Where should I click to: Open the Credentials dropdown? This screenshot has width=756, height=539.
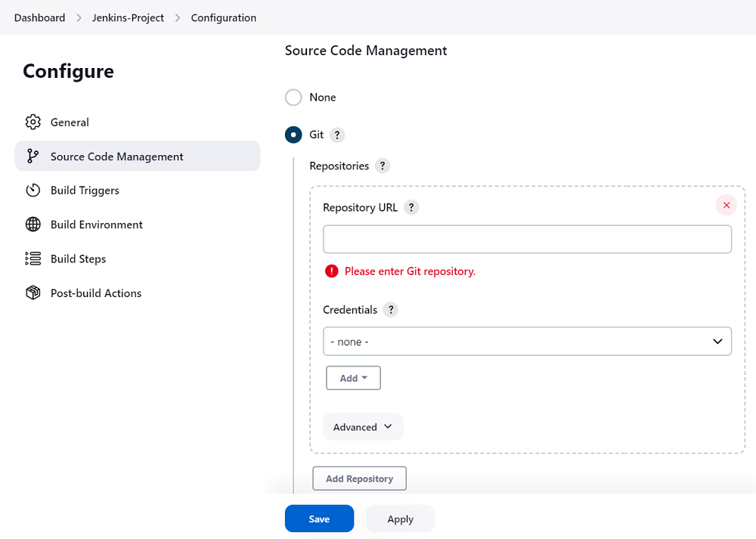pos(527,342)
